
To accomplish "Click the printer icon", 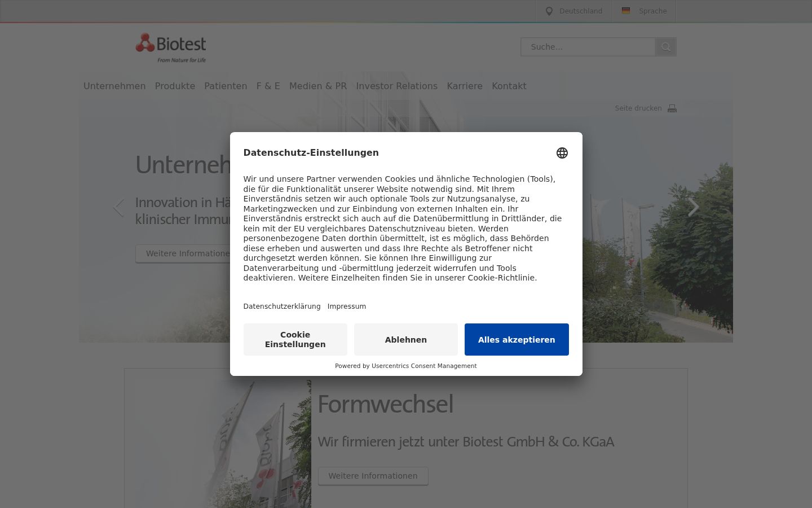I will (672, 108).
